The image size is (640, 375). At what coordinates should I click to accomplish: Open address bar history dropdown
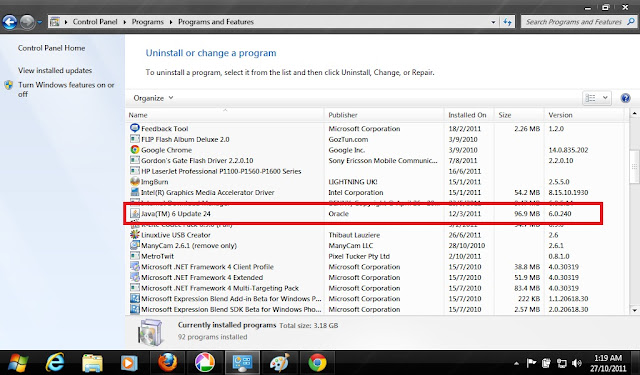493,22
